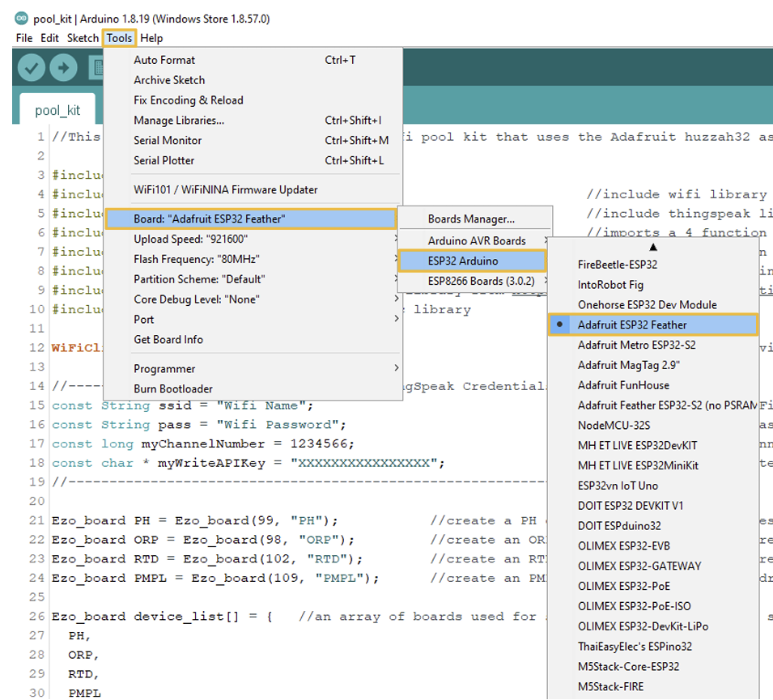773x700 pixels.
Task: Select Adafruit Feather ESP32-S2 (no PSRAM) board
Action: pos(653,405)
